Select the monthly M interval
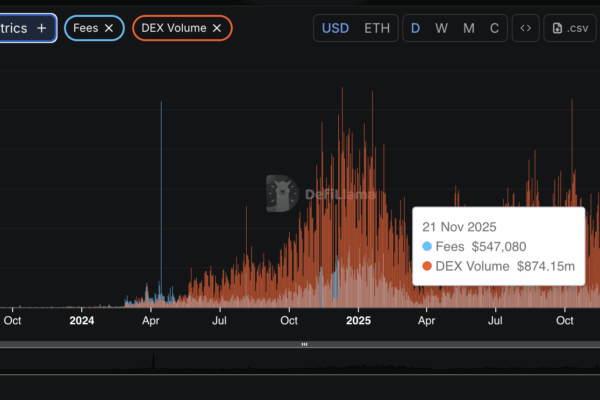 pyautogui.click(x=468, y=28)
